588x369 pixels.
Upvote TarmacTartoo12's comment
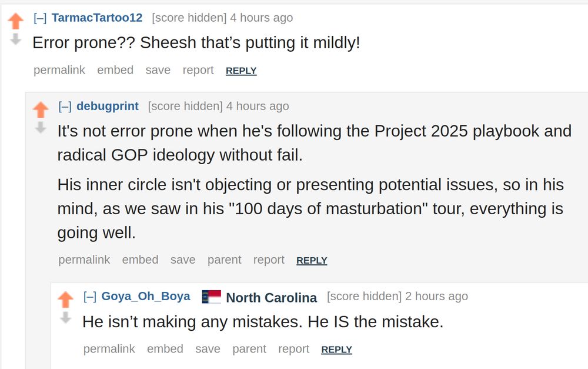tap(16, 22)
